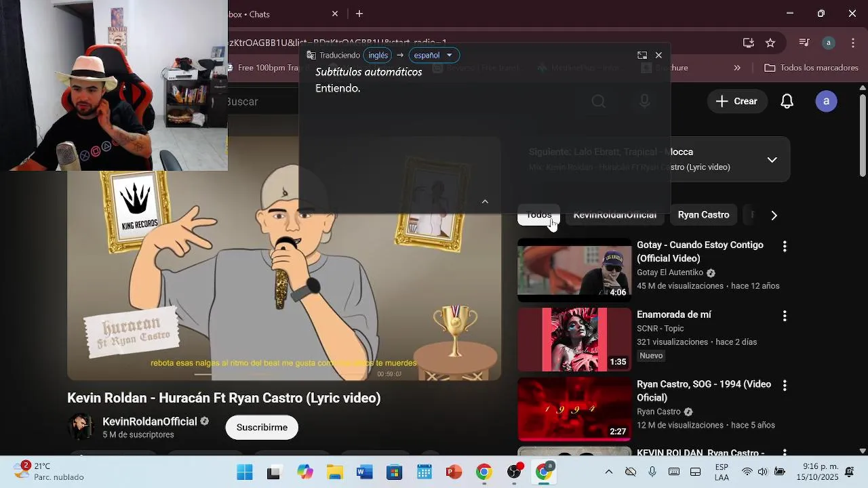Click Suscribirme to subscribe to KevinRoldanOfficial
The height and width of the screenshot is (488, 868).
pyautogui.click(x=262, y=428)
